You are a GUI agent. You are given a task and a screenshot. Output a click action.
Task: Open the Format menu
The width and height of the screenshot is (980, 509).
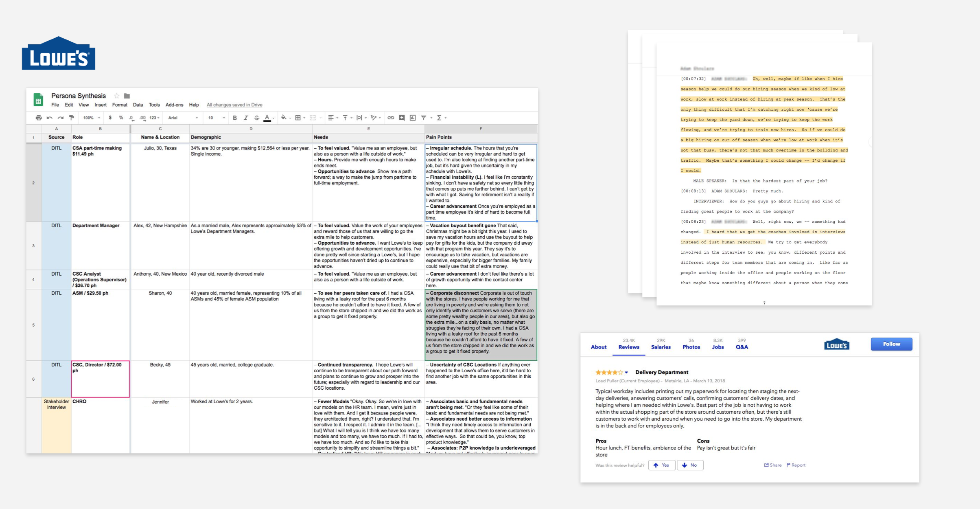(120, 105)
